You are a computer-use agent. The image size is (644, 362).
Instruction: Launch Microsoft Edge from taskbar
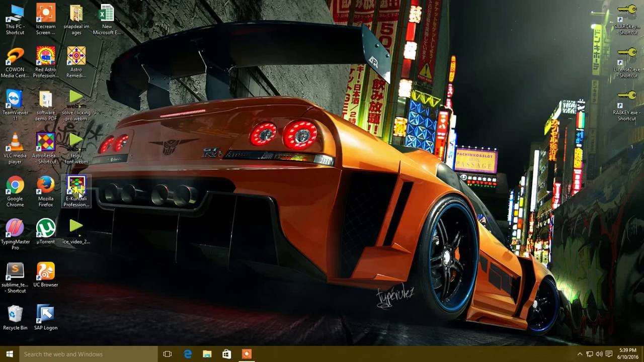(x=188, y=354)
